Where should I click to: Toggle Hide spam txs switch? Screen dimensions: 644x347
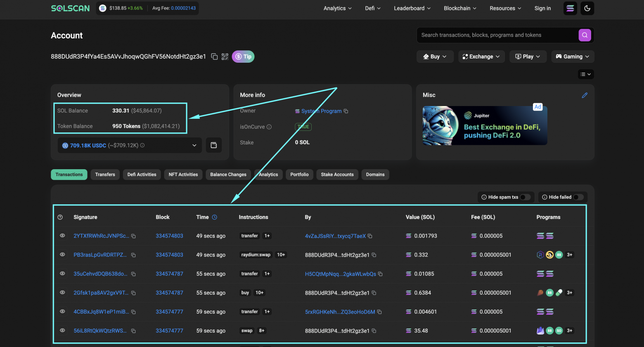click(x=525, y=197)
